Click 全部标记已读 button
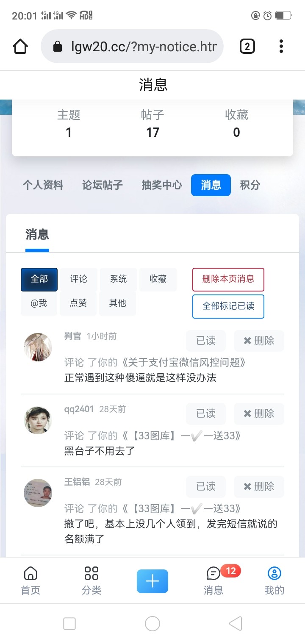 (x=228, y=306)
